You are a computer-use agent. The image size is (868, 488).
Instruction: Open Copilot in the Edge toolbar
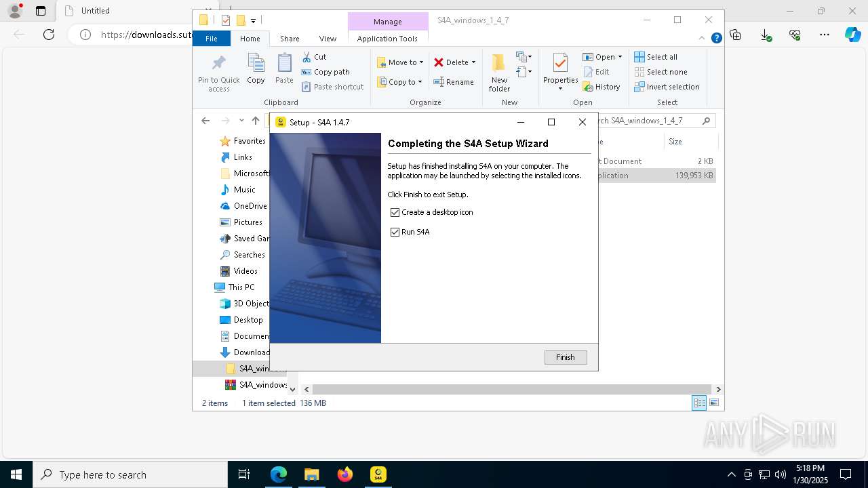tap(853, 35)
